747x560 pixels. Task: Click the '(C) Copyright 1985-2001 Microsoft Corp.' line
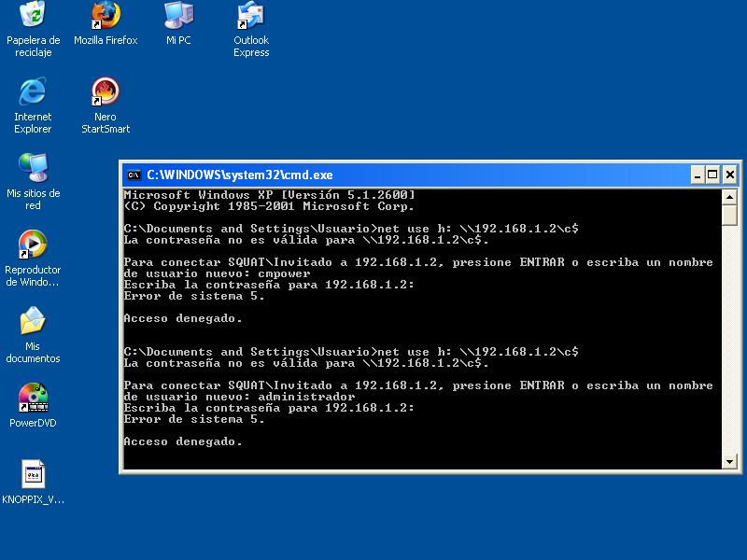pos(269,206)
